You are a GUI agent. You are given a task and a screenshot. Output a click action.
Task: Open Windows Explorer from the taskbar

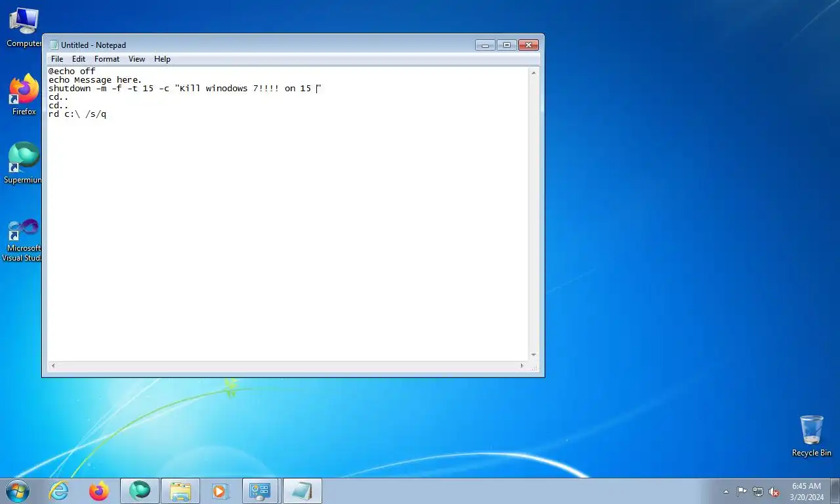click(180, 491)
